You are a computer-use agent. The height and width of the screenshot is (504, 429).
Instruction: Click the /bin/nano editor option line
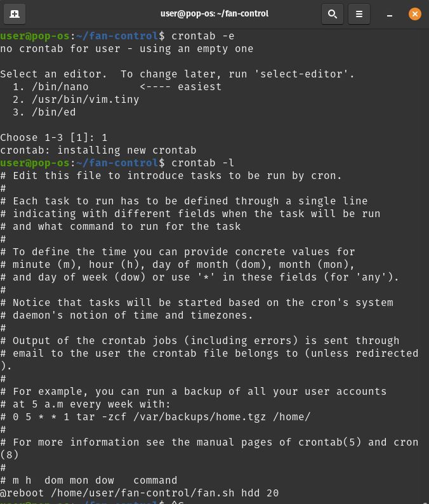[117, 86]
